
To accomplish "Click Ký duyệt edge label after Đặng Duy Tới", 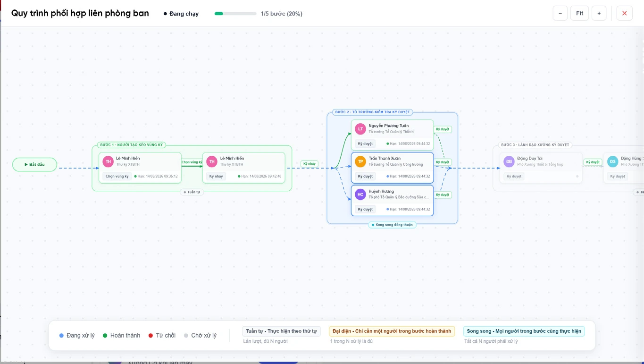I will (x=593, y=162).
